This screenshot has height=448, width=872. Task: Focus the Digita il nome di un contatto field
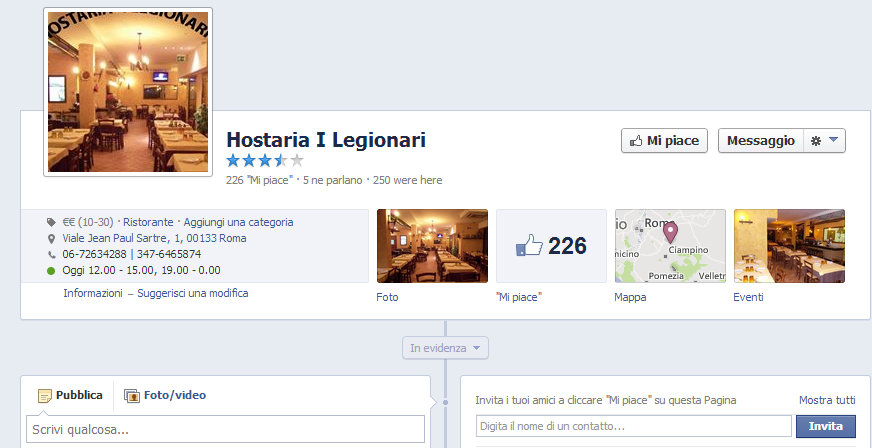coord(633,426)
